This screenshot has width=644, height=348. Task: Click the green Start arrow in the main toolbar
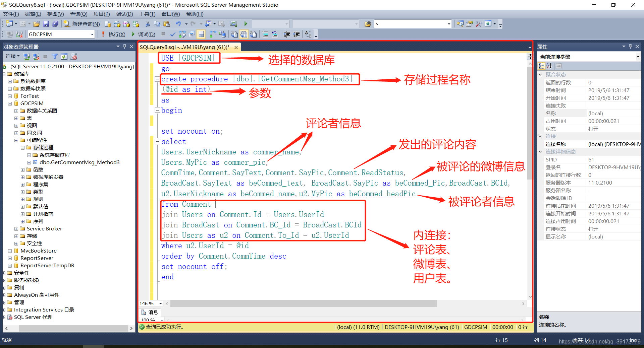pyautogui.click(x=246, y=24)
